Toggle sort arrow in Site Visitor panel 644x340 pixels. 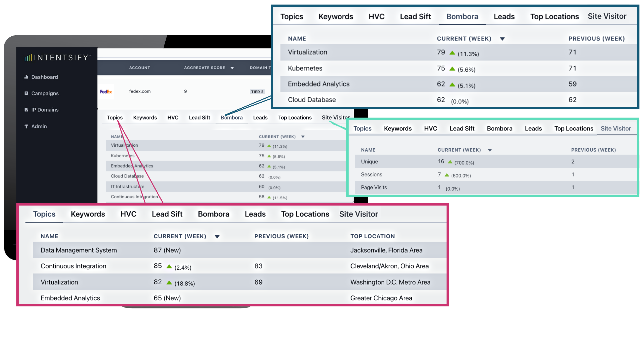coord(490,150)
